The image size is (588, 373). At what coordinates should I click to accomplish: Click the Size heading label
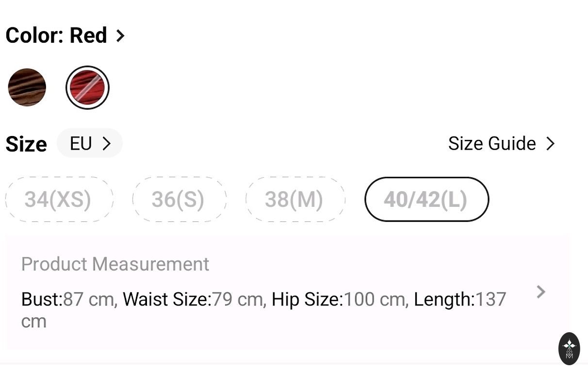26,144
